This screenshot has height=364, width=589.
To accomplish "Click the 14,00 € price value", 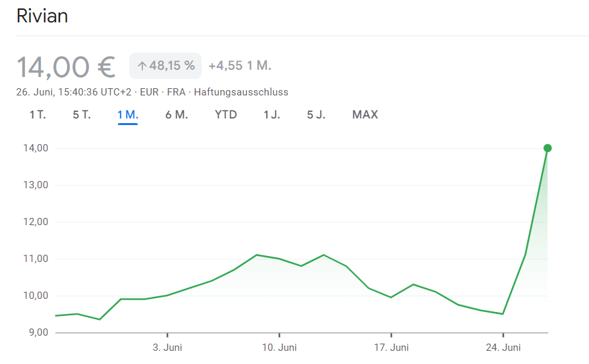I will [x=66, y=66].
